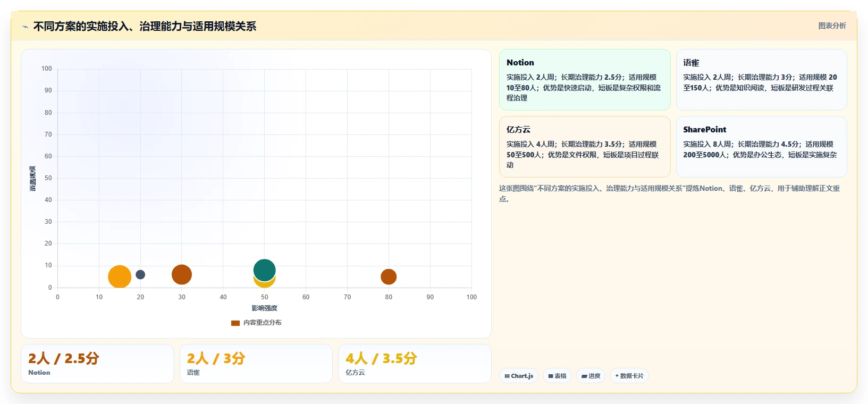Select the brown bubble at 80
868x404 pixels.
(389, 277)
